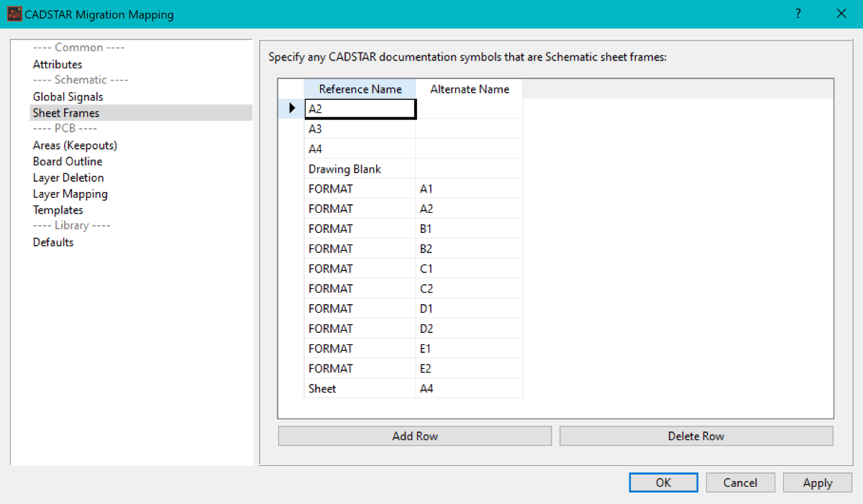This screenshot has width=863, height=504.
Task: Click the Delete Row button
Action: (x=696, y=436)
